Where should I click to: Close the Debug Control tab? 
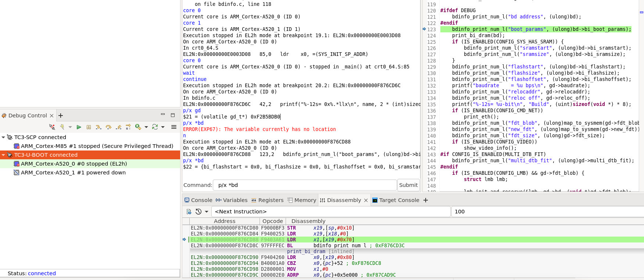[51, 116]
